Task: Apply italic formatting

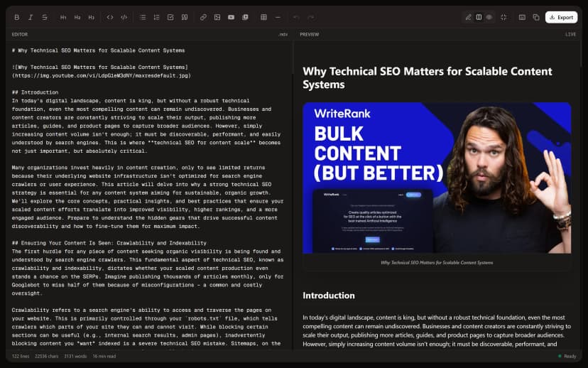Action: tap(31, 17)
